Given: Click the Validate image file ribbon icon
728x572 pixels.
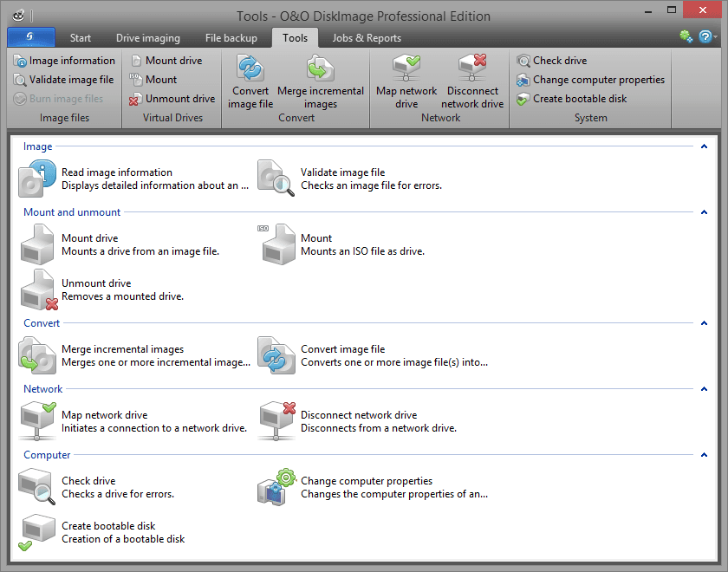Looking at the screenshot, I should pyautogui.click(x=20, y=80).
